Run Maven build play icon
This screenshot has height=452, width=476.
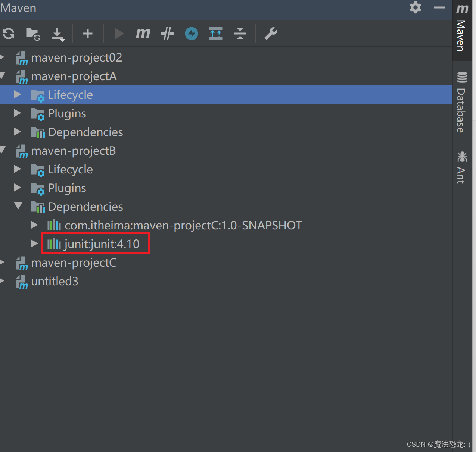pyautogui.click(x=119, y=34)
